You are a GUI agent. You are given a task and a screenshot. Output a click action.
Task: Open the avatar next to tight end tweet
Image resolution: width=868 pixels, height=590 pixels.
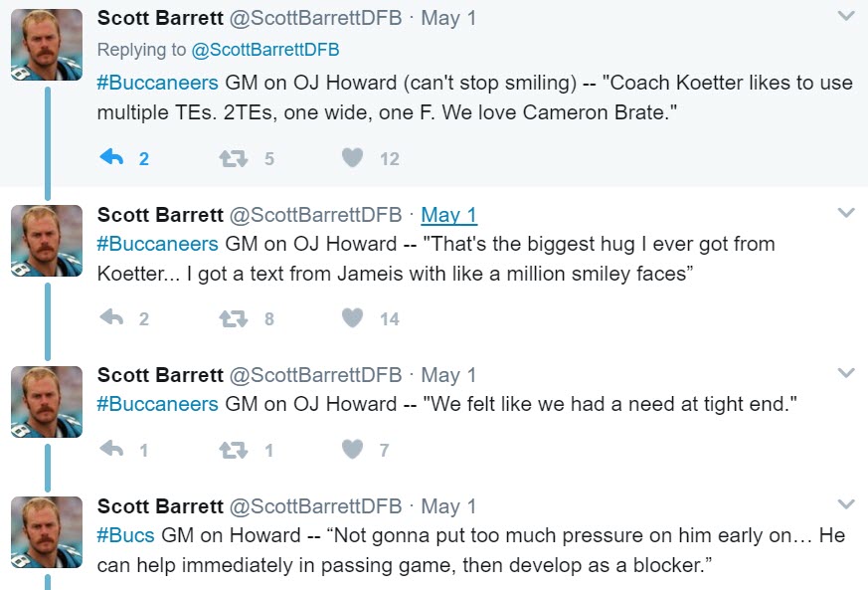pyautogui.click(x=47, y=401)
